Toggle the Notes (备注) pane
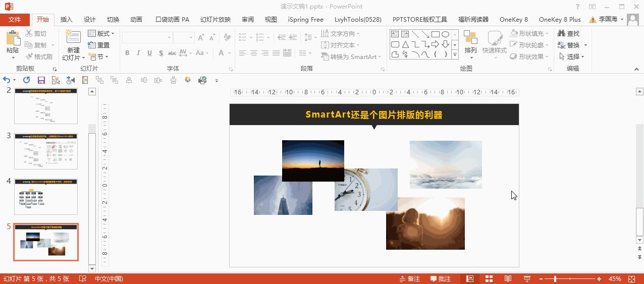644x284 pixels. pos(409,278)
